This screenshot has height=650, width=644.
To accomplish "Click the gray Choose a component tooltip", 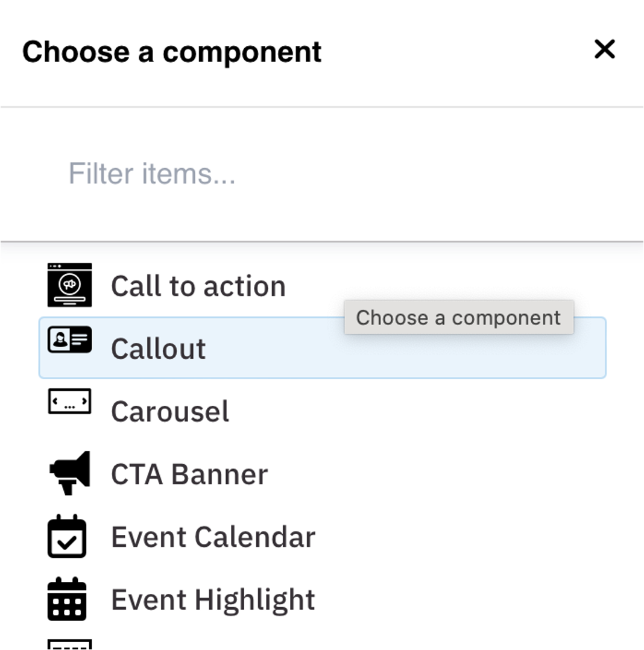I will 458,318.
